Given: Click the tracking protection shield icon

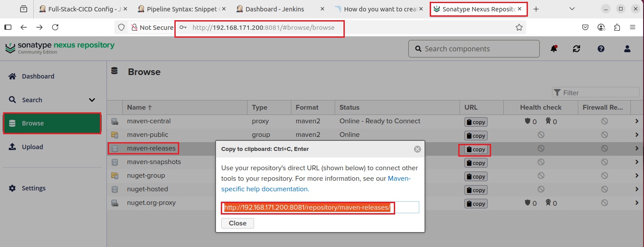Looking at the screenshot, I should [122, 27].
